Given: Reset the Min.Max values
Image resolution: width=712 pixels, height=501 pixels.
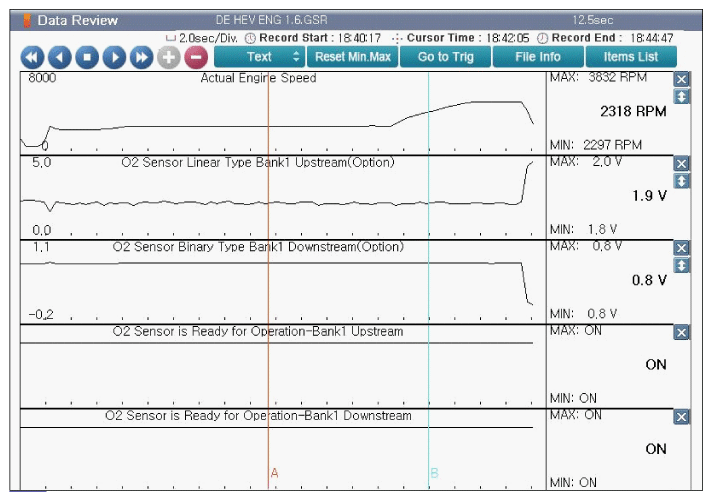Looking at the screenshot, I should tap(353, 57).
